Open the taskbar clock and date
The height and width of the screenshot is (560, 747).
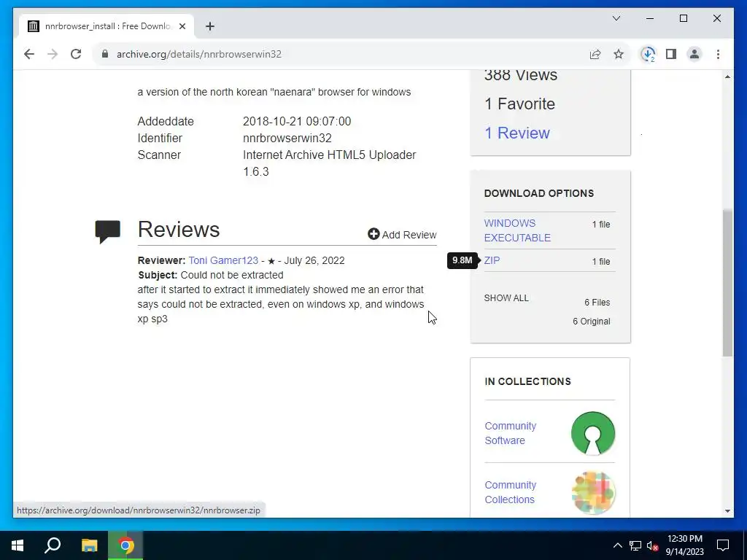pyautogui.click(x=684, y=545)
